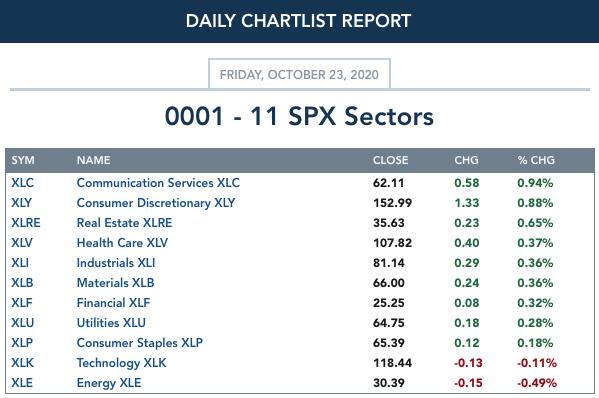Click the % CHG column header
The width and height of the screenshot is (599, 398).
[x=536, y=160]
